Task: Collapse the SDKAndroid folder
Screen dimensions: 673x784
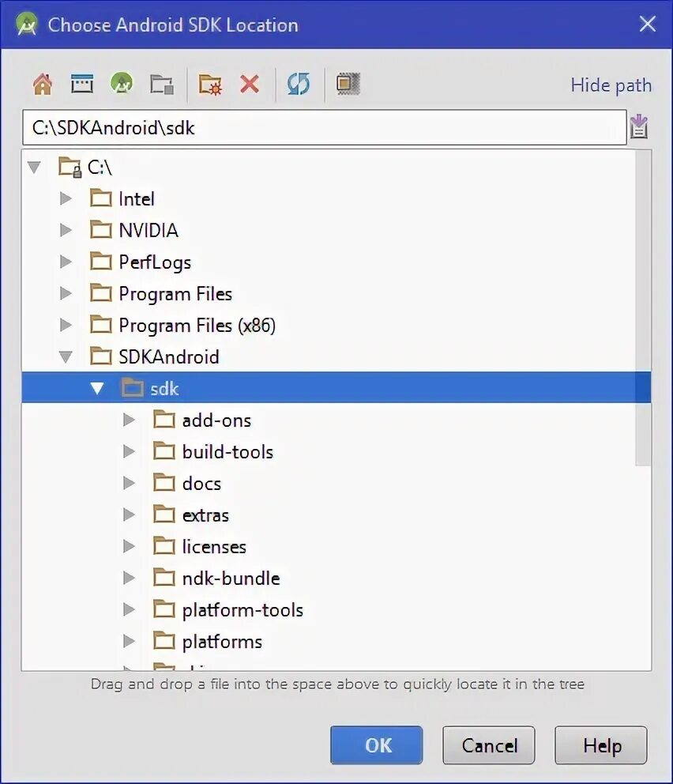Action: tap(66, 356)
